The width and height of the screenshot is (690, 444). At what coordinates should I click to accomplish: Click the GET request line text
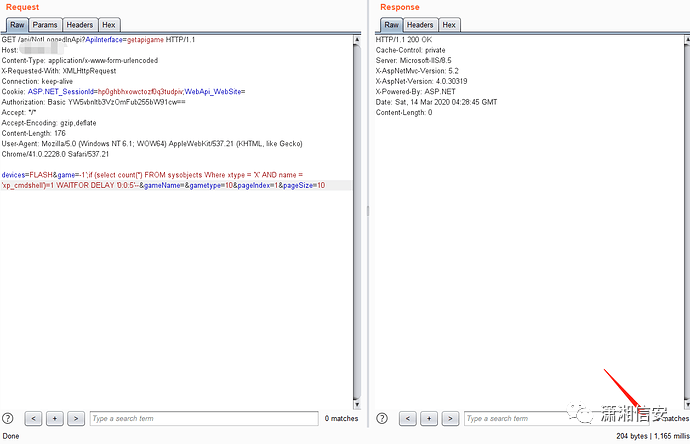coord(98,40)
